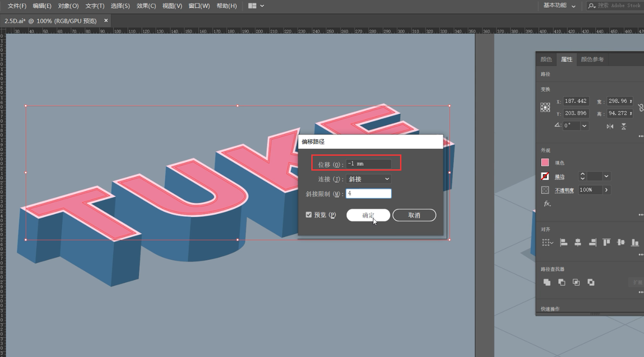Click the vertical align top icon

coord(606,243)
